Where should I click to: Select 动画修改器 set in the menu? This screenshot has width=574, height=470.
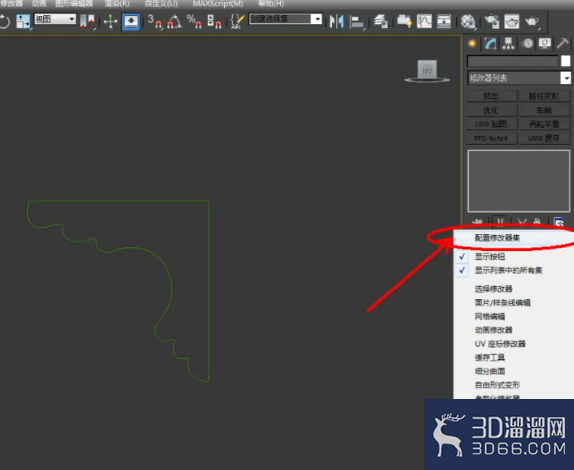[x=513, y=330]
